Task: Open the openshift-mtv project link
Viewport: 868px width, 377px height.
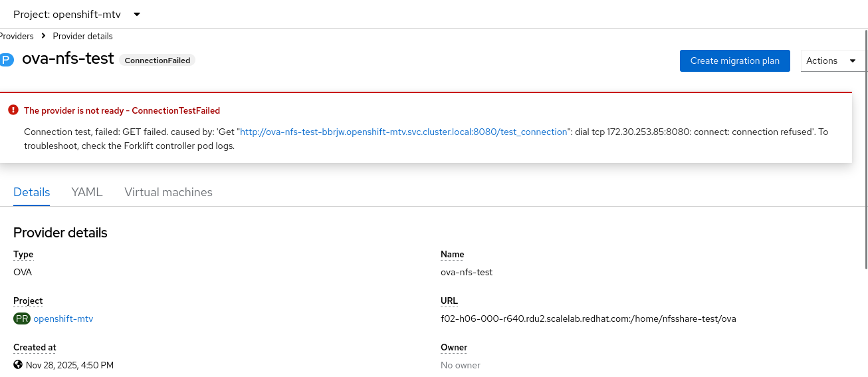Action: pos(63,318)
